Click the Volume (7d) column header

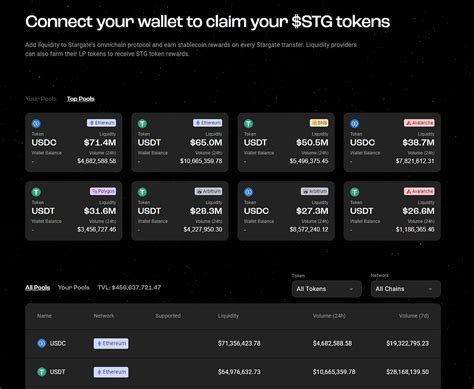[414, 316]
